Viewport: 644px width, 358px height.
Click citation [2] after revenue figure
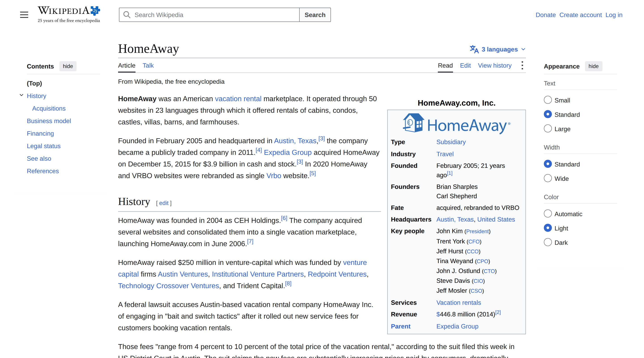click(x=498, y=312)
